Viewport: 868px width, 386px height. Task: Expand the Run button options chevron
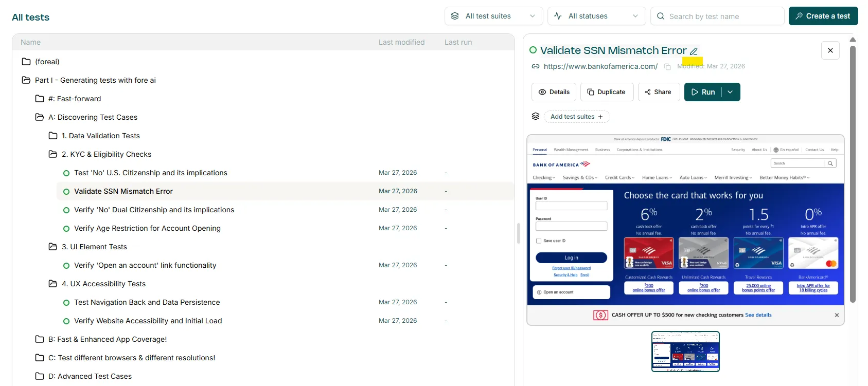pyautogui.click(x=731, y=92)
